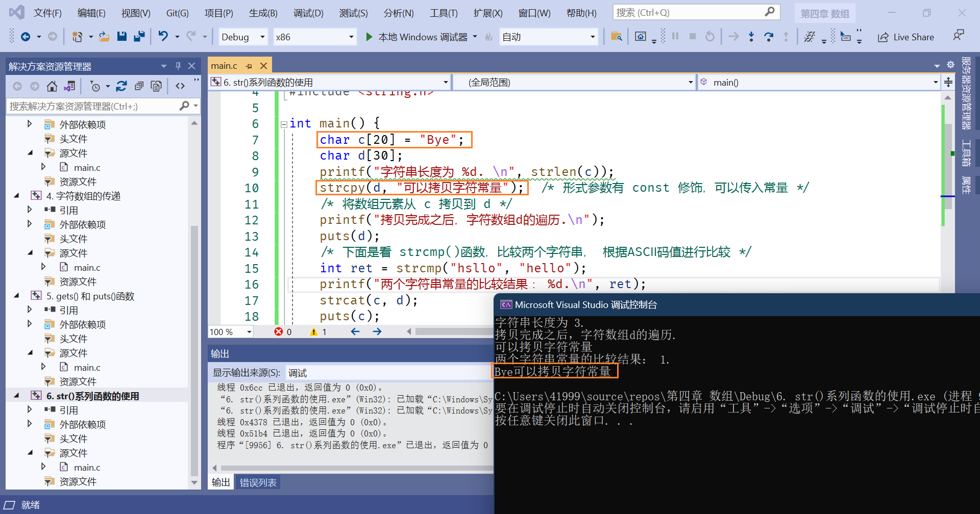The image size is (980, 514).
Task: Select 头文件 under project 5
Action: [73, 339]
